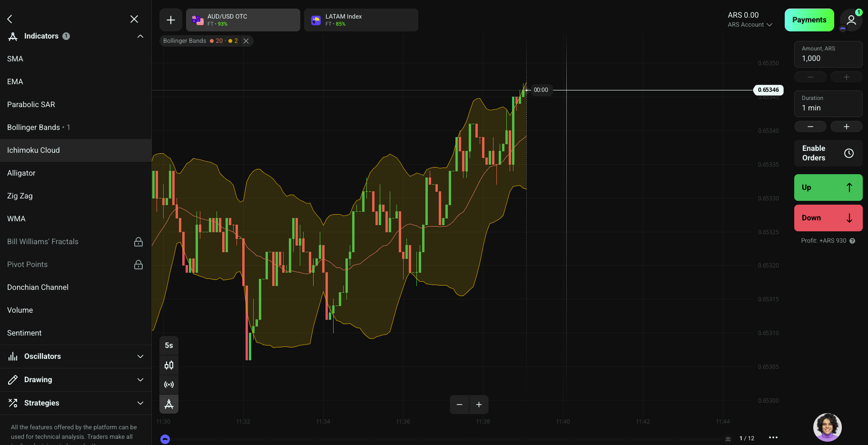
Task: Select the Drawing pencil icon
Action: coord(13,379)
